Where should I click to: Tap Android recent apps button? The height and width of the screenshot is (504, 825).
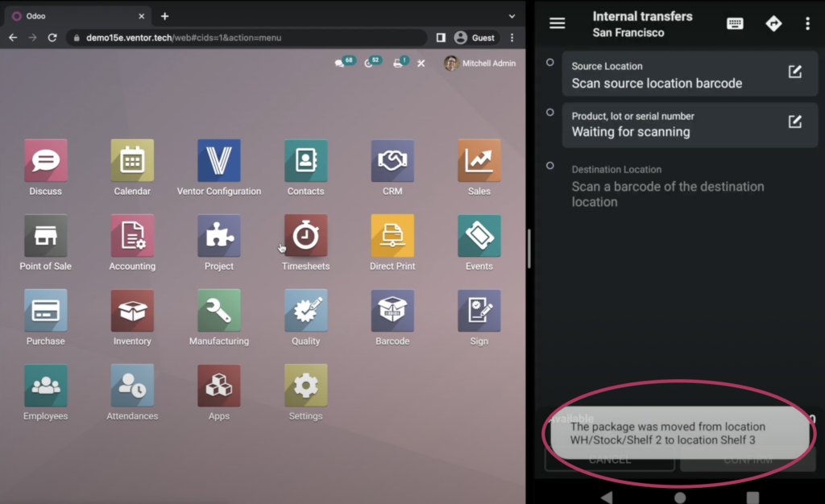coord(753,498)
